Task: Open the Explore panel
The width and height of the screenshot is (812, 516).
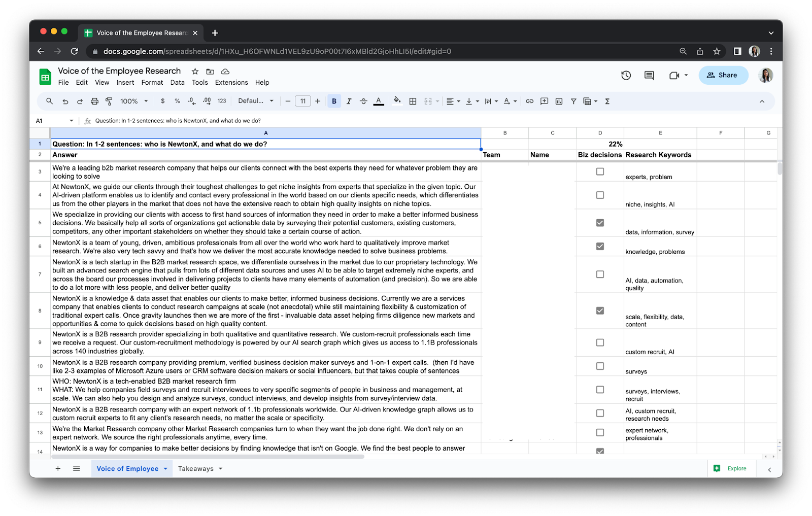Action: (x=731, y=468)
